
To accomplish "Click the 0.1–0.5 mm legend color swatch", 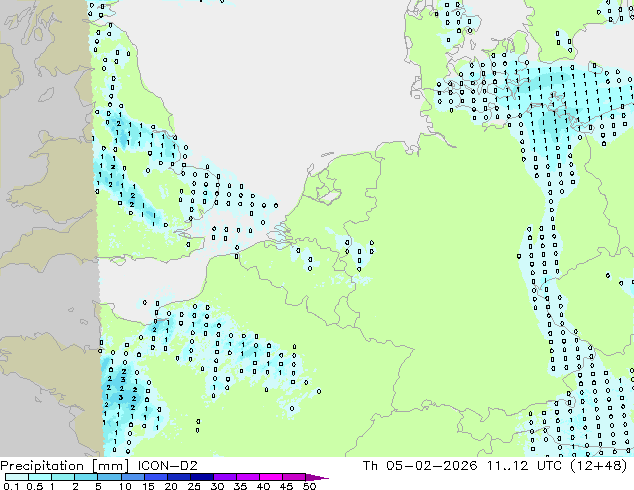I will tap(17, 477).
